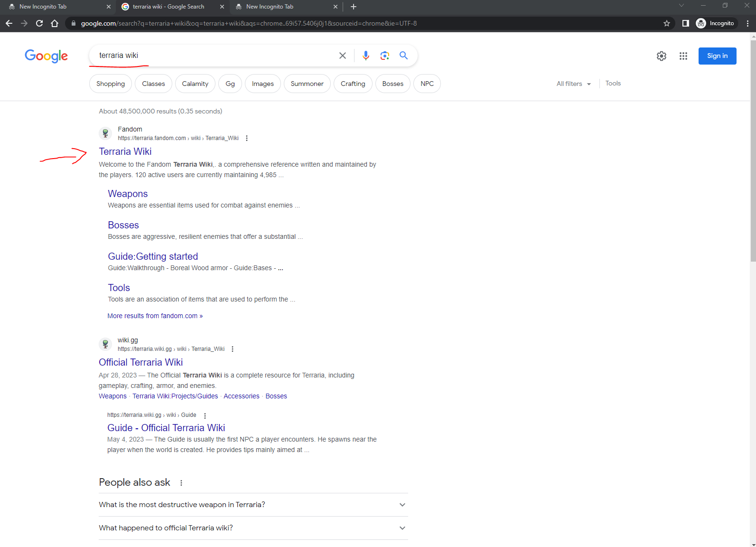Select the Bosses filter chip

pyautogui.click(x=393, y=84)
